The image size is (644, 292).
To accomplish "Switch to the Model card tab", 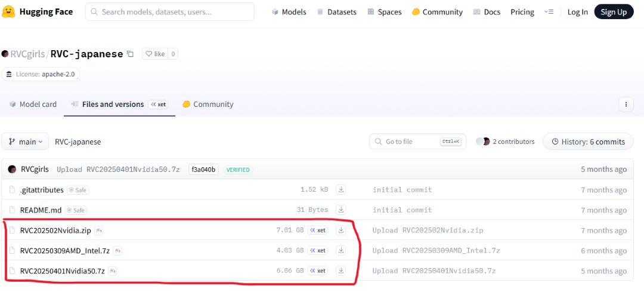I will click(x=33, y=104).
